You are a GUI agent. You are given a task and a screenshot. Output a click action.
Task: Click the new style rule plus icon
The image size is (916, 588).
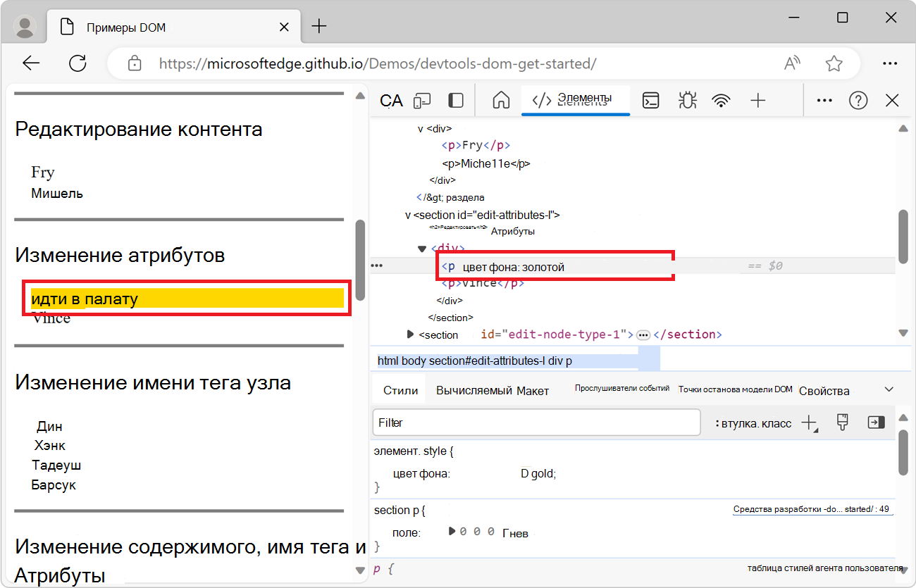tap(807, 423)
